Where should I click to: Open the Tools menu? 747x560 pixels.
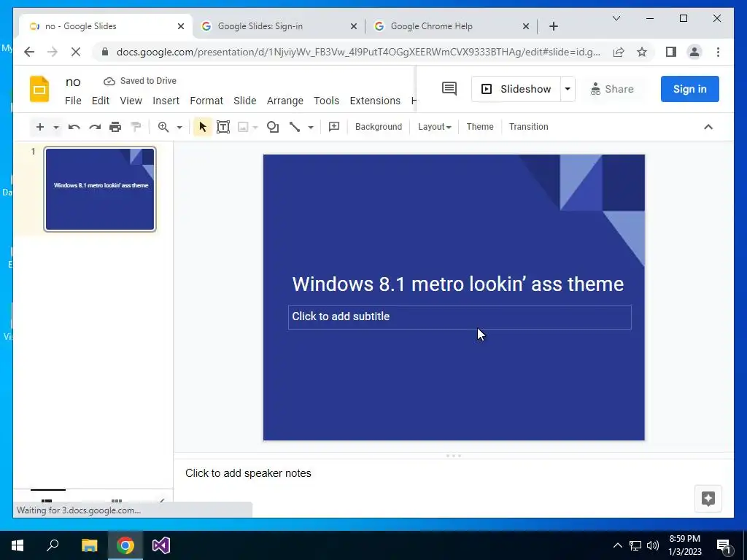point(326,101)
